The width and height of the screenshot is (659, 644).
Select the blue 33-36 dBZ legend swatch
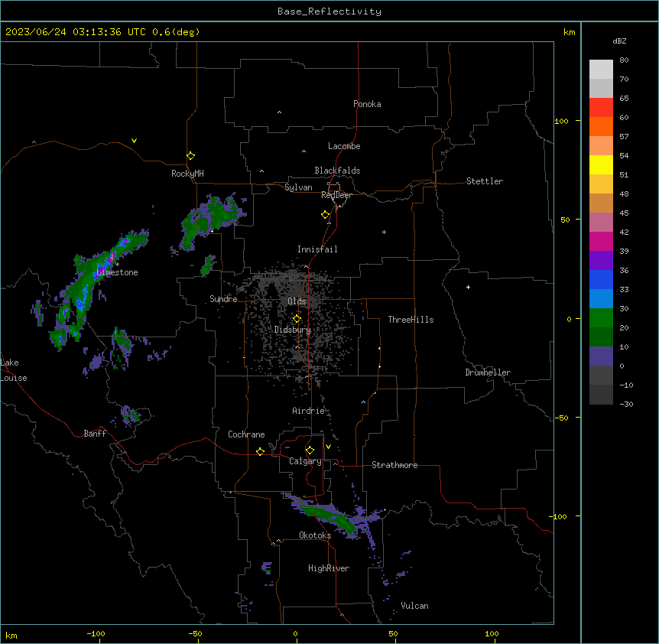(601, 279)
